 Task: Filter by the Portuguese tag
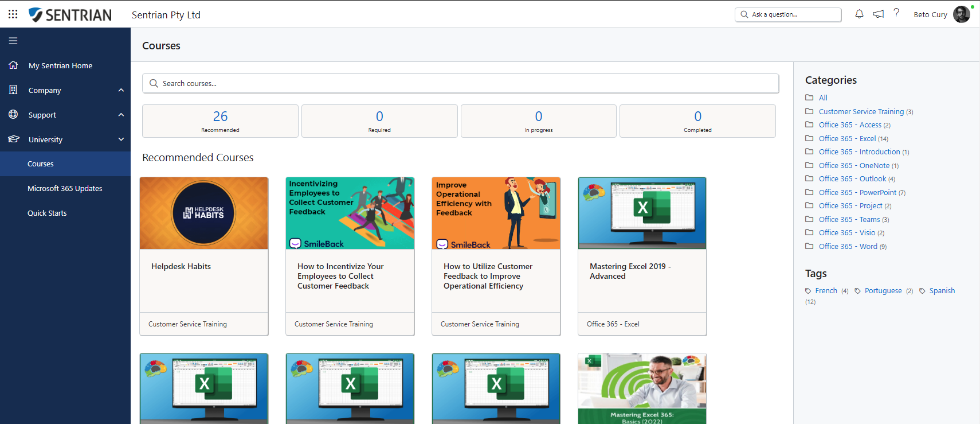(883, 291)
